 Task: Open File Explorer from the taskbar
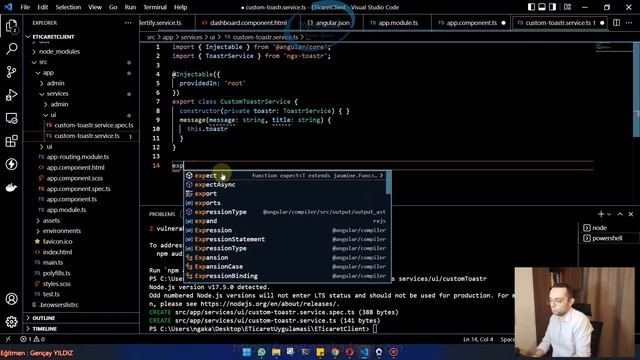pyautogui.click(x=276, y=352)
